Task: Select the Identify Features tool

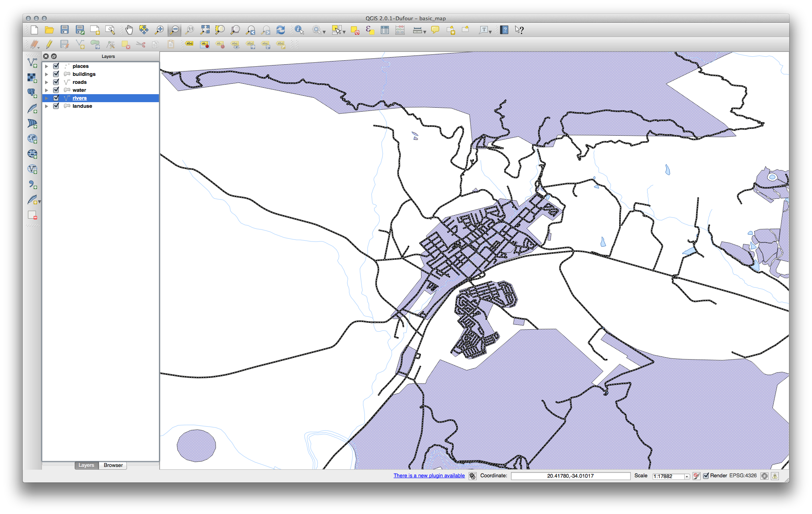Action: point(299,30)
